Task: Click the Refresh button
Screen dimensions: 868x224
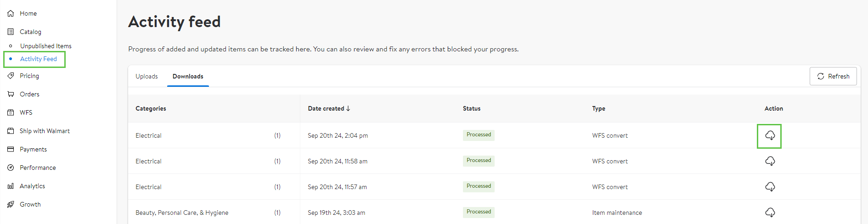Action: [x=833, y=76]
